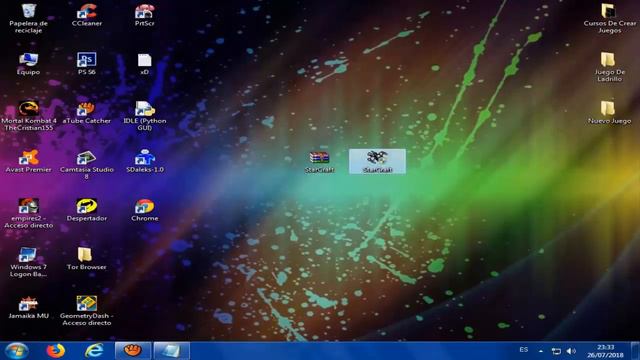Open Internet Explorer from the taskbar
640x360 pixels.
(x=94, y=351)
